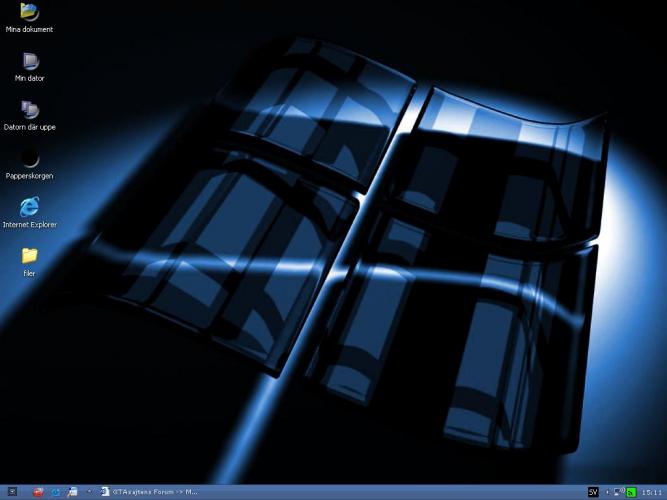Click the white document quick launch icon

point(72,492)
